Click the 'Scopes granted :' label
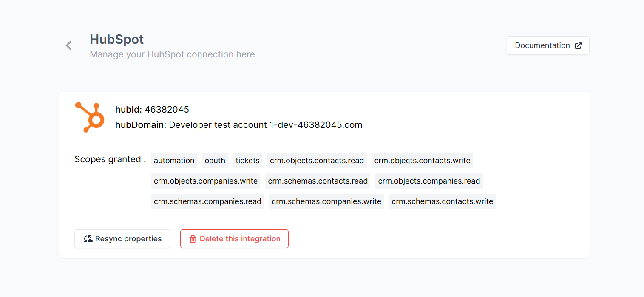Viewport: 644px width, 297px height. (110, 159)
